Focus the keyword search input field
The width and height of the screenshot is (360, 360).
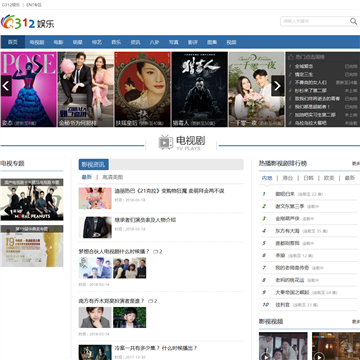(x=315, y=21)
